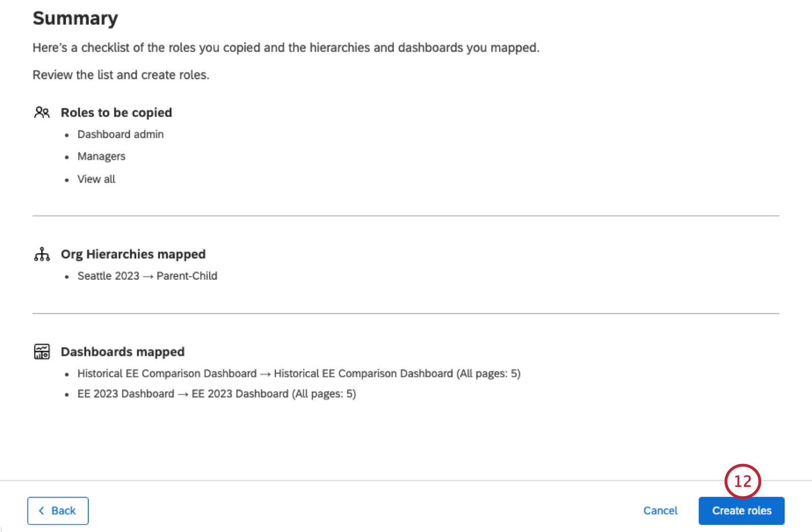Click the Roles to be copied heading
Image resolution: width=812 pixels, height=532 pixels.
(x=116, y=113)
